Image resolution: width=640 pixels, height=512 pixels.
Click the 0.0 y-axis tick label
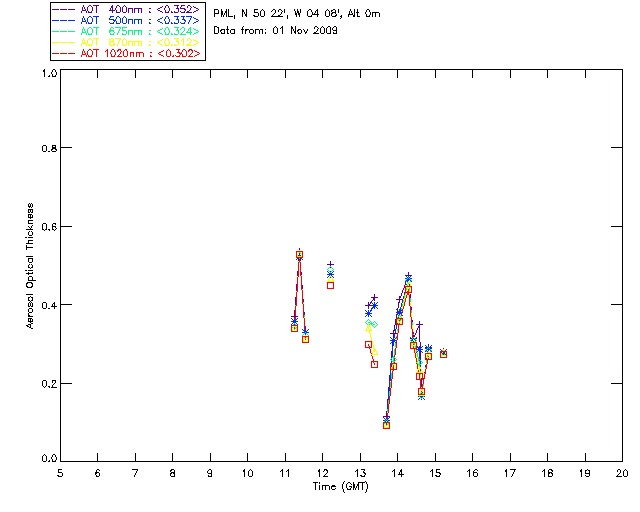pyautogui.click(x=49, y=459)
